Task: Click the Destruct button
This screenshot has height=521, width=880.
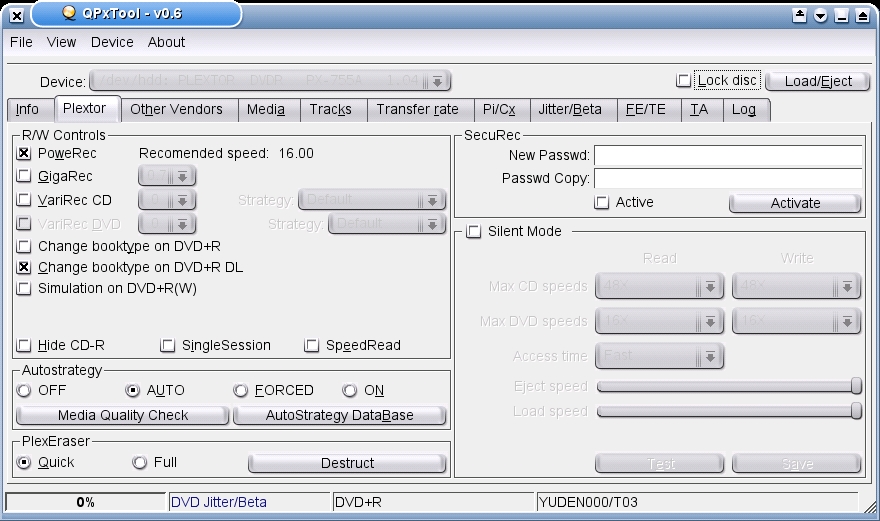Action: (347, 463)
